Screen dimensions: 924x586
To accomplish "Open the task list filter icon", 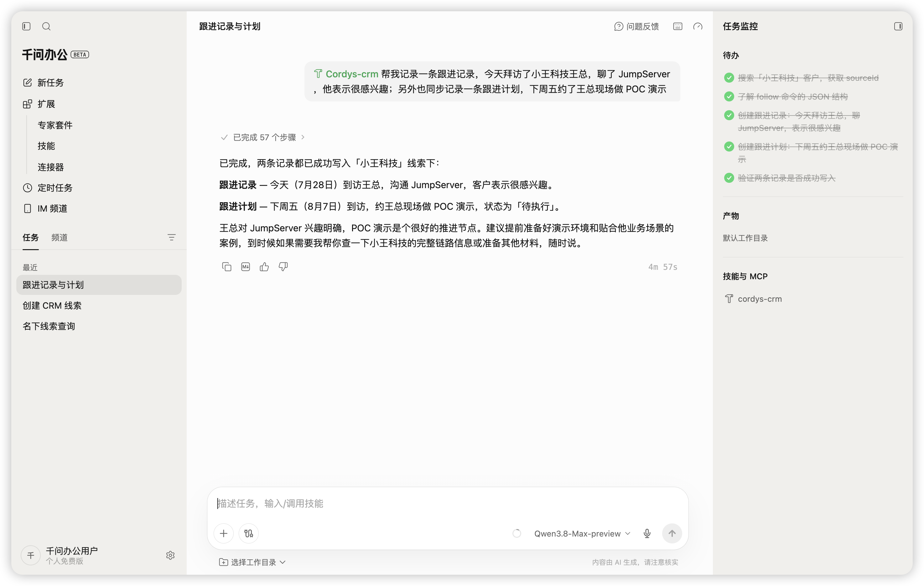I will tap(171, 237).
